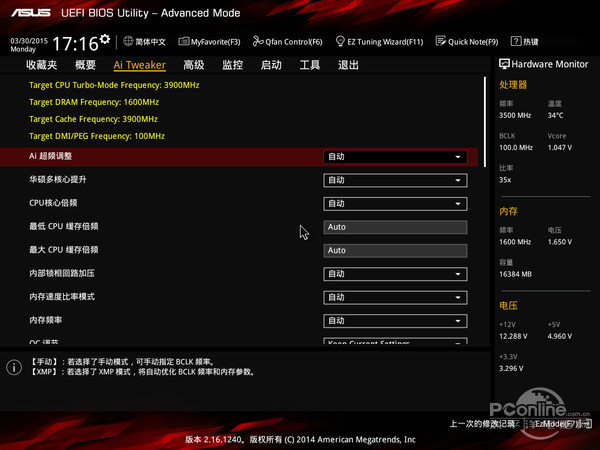The height and width of the screenshot is (450, 600).
Task: Select 简体中文 language option
Action: tap(150, 41)
